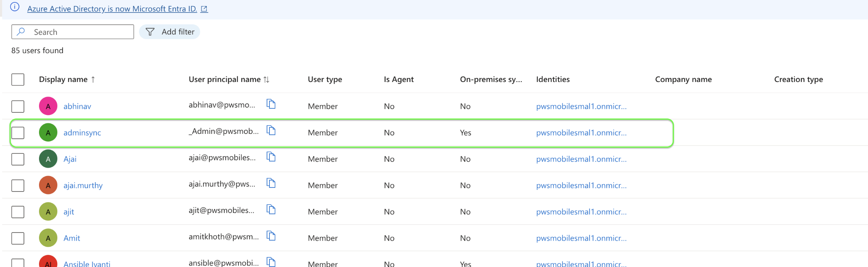Copy the _Admin user principal name

point(271,131)
